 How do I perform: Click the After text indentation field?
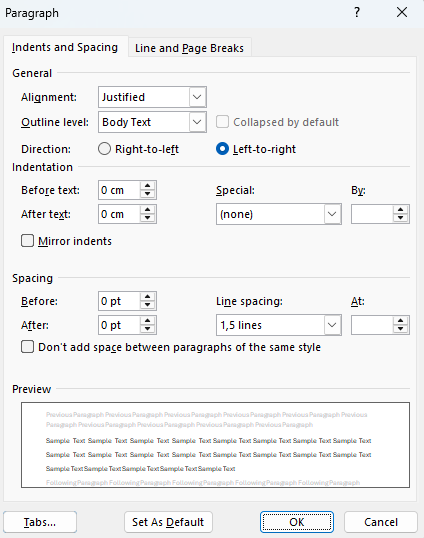coord(119,214)
